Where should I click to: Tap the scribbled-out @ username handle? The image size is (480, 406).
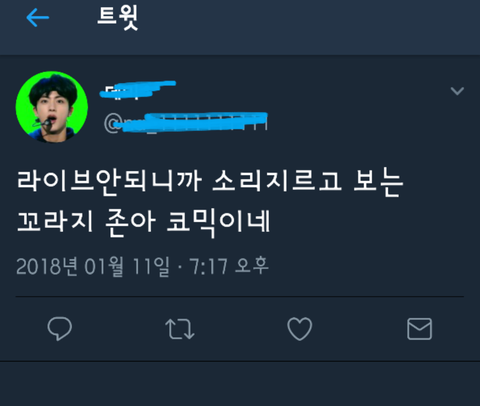point(186,123)
